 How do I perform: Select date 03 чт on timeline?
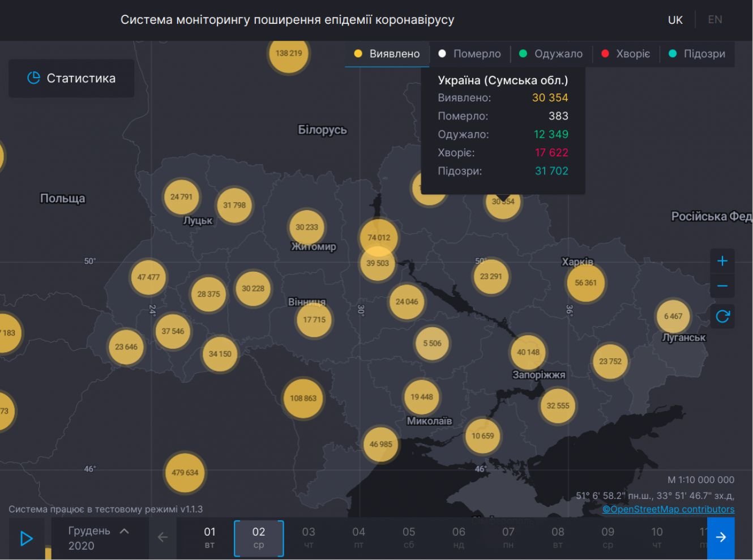coord(309,537)
